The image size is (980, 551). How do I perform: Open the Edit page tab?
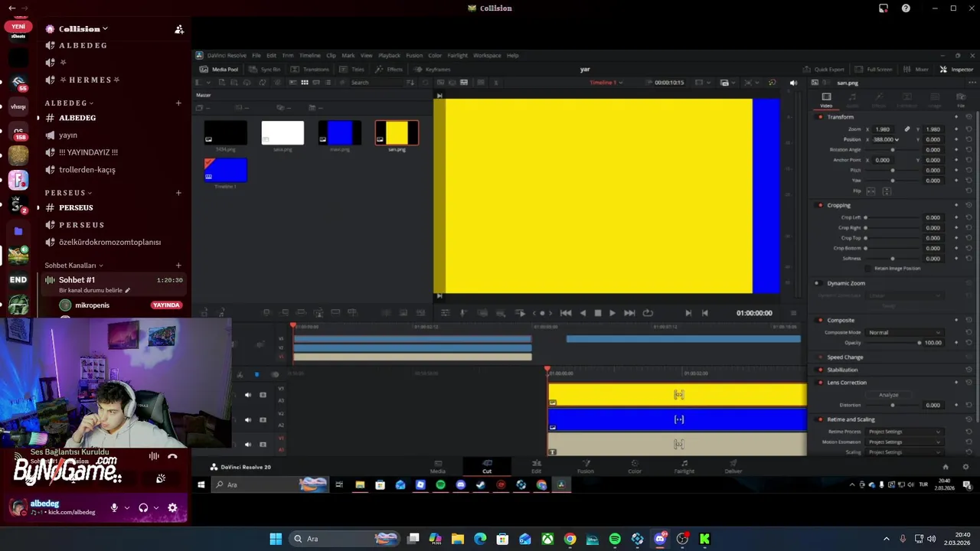pyautogui.click(x=536, y=466)
